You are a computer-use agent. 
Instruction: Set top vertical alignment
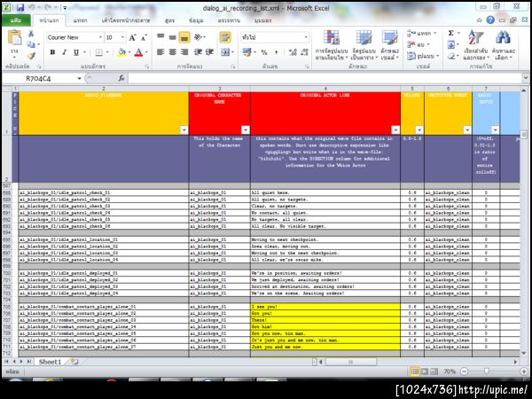[160, 36]
